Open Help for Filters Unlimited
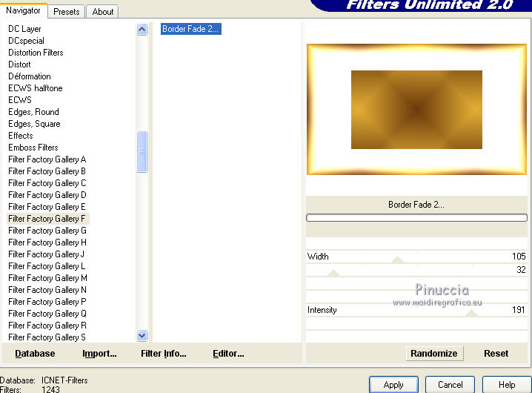Image resolution: width=532 pixels, height=393 pixels. [507, 385]
